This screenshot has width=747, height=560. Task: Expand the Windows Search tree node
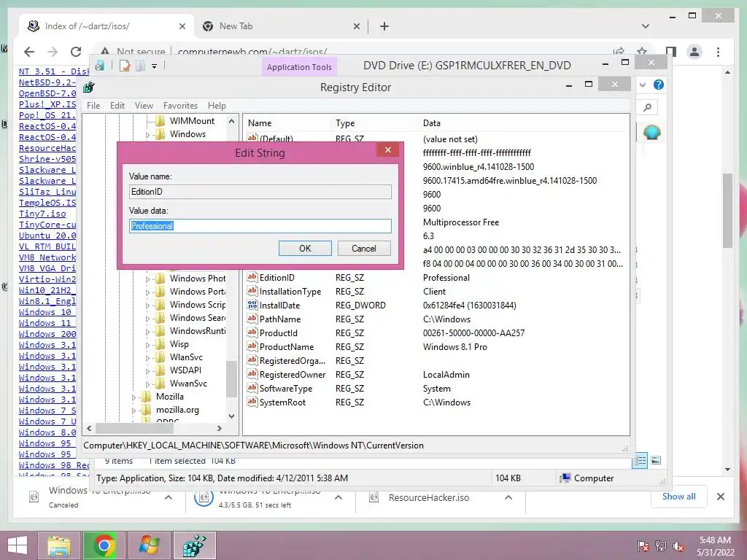[x=147, y=319]
